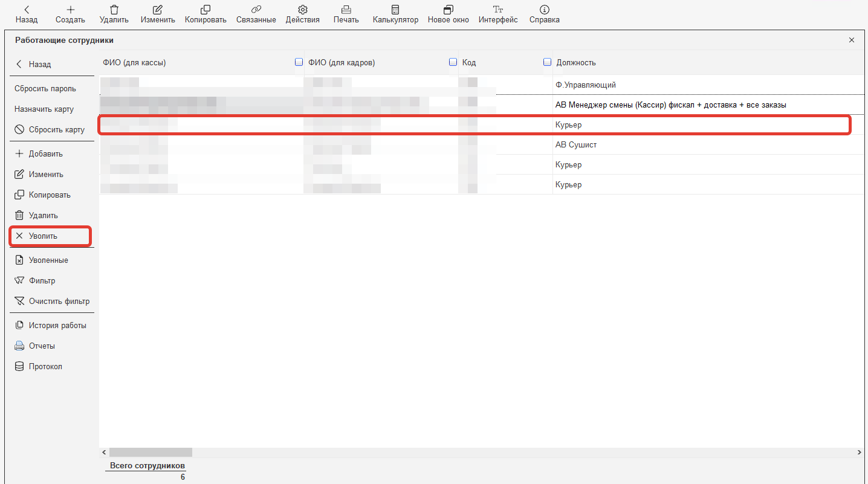Open a New window from toolbar
The width and height of the screenshot is (868, 484).
pos(447,10)
